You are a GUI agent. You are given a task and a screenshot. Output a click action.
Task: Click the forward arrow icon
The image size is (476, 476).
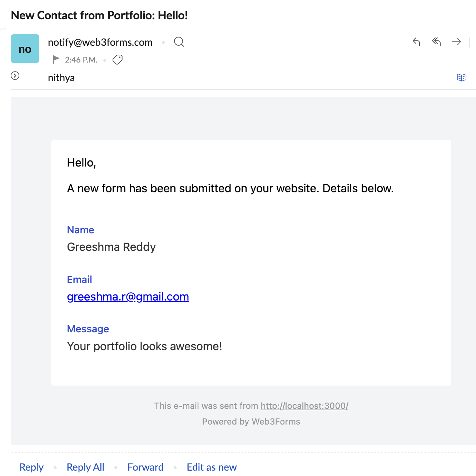456,42
